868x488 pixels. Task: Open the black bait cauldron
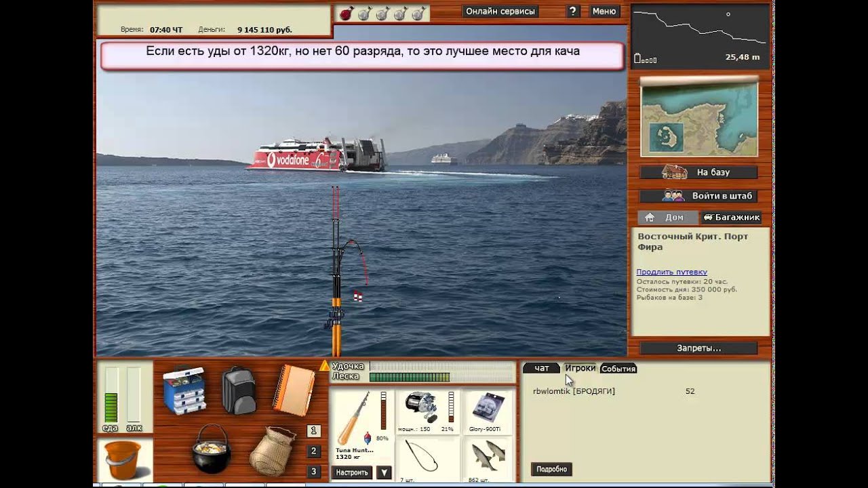tap(211, 450)
